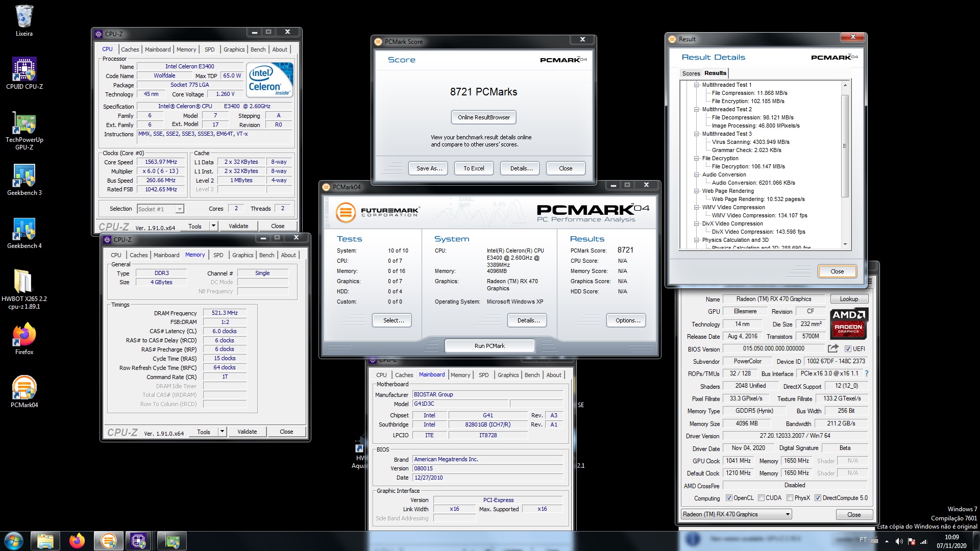Show hidden tray icons arrow
Screen dimensions: 980x551
pyautogui.click(x=887, y=541)
